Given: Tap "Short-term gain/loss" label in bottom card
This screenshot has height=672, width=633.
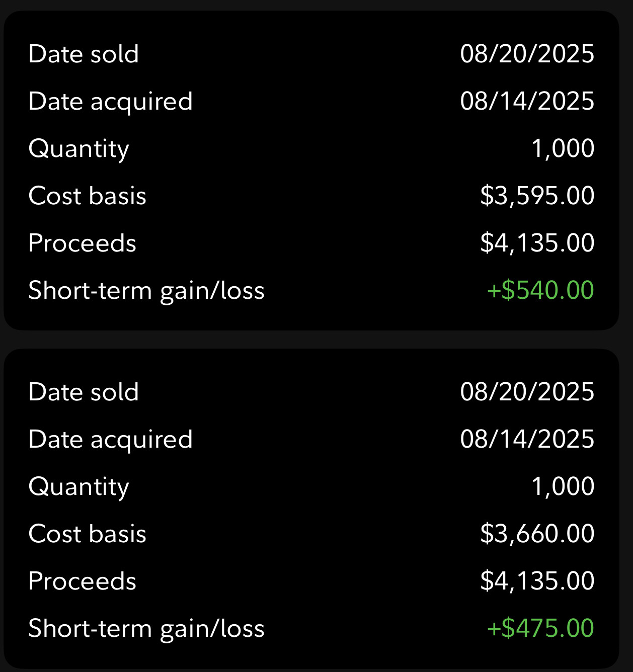Looking at the screenshot, I should click(x=146, y=629).
